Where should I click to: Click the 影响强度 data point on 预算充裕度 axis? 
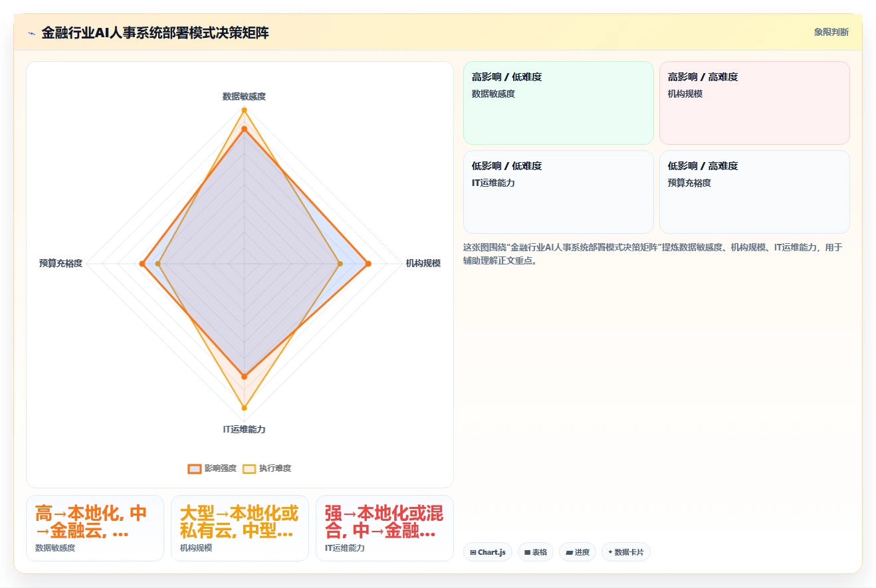(142, 264)
